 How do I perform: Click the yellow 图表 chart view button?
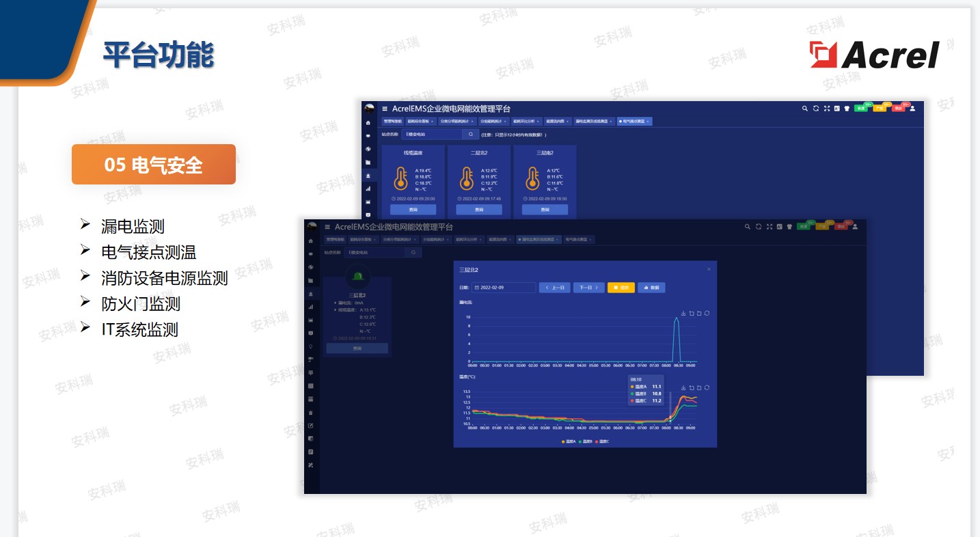coord(621,288)
